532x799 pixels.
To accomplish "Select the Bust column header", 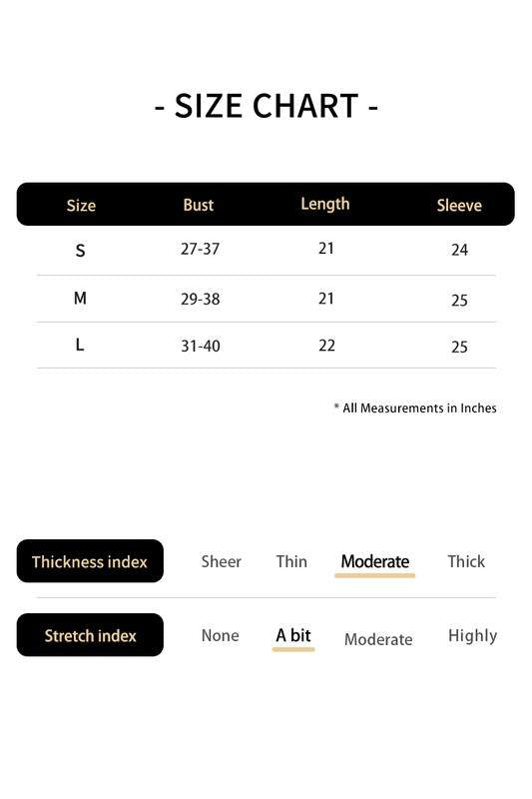I will 198,205.
